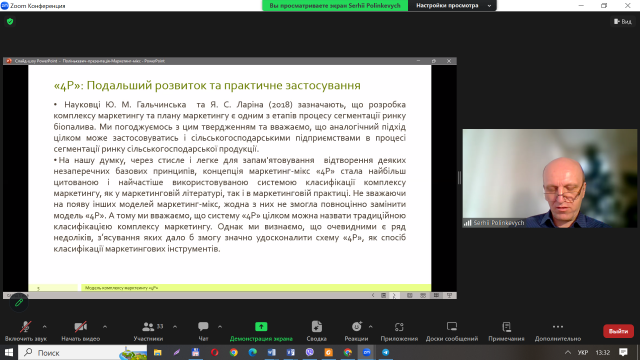This screenshot has width=640, height=360.
Task: Click the active Zoom taskbar icon
Action: tap(367, 352)
